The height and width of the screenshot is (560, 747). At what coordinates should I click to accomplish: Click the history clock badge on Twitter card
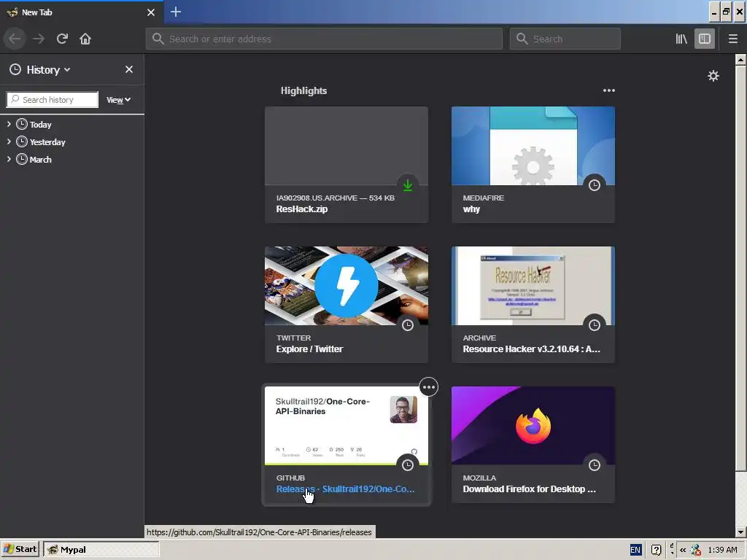pyautogui.click(x=408, y=325)
